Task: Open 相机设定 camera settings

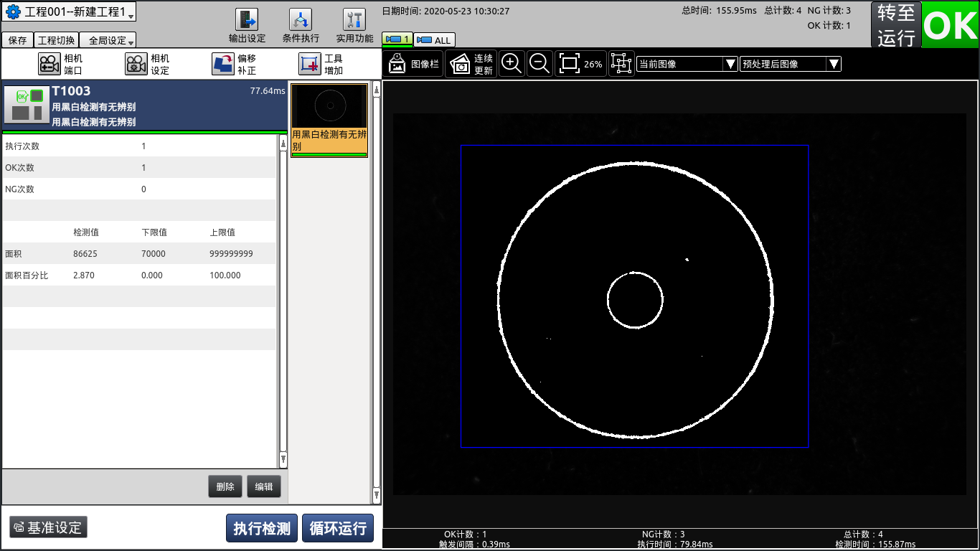Action: (148, 64)
